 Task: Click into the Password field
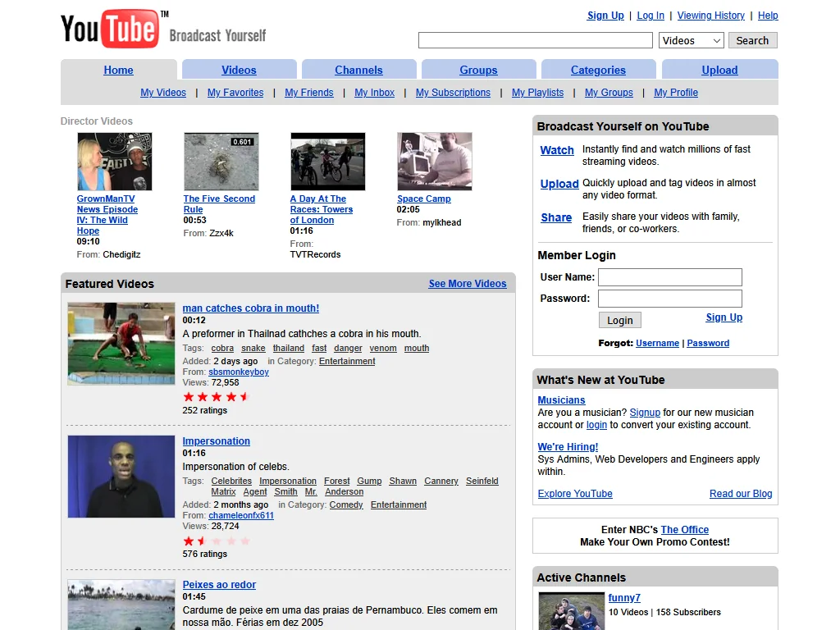(669, 299)
